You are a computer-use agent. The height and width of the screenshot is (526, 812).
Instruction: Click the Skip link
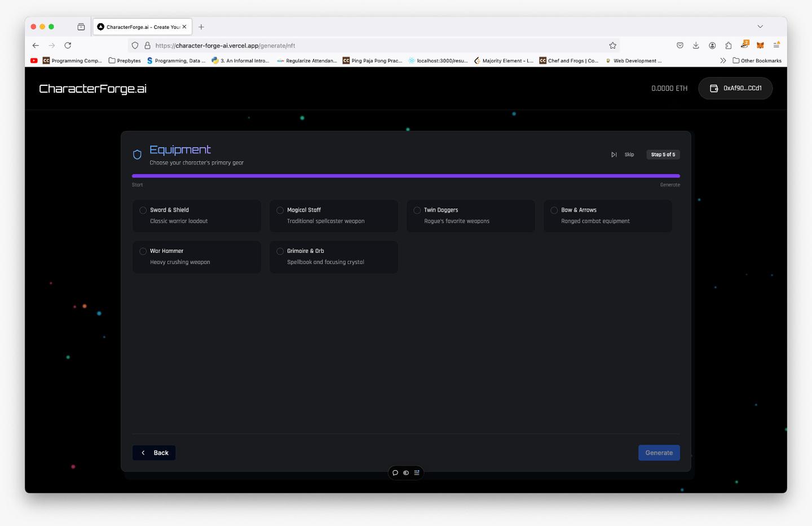click(x=629, y=155)
